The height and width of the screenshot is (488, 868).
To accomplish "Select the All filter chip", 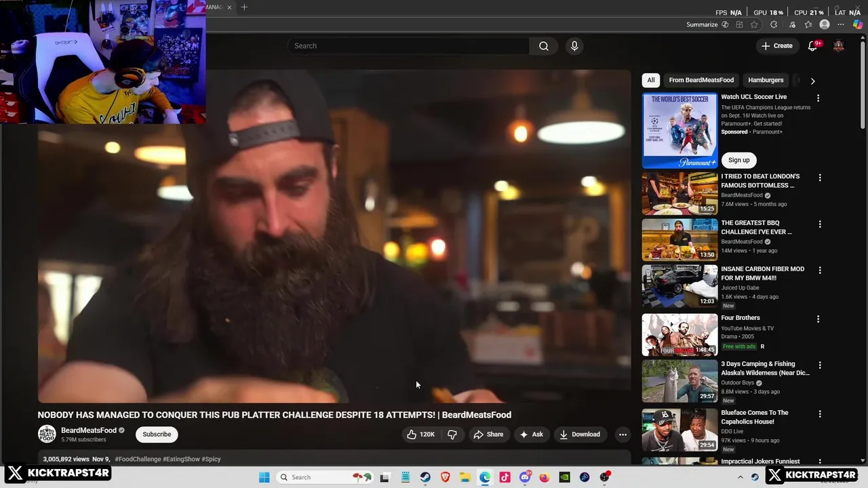I will [x=651, y=80].
